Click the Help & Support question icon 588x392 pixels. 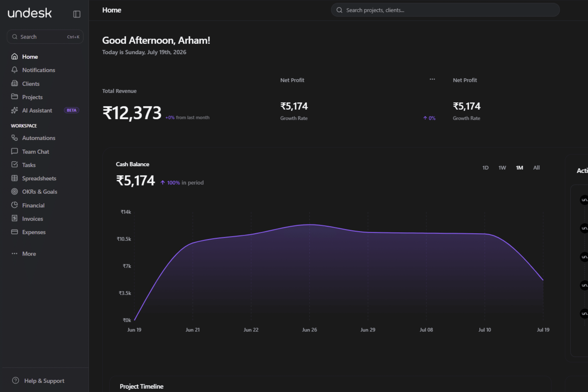coord(16,381)
